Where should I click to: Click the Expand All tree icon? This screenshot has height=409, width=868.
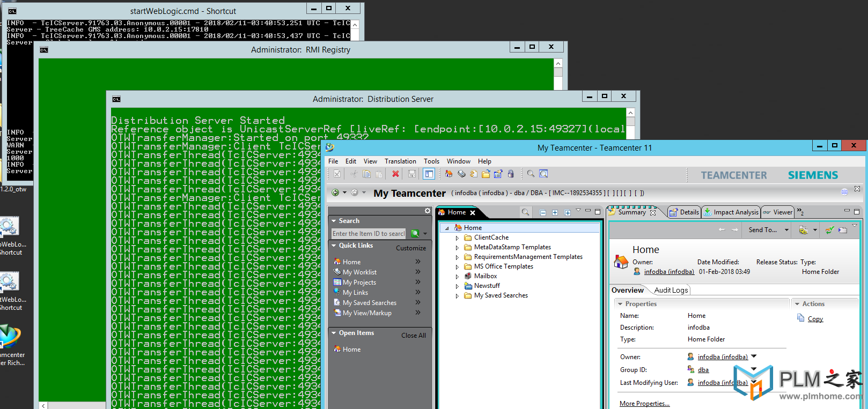click(567, 213)
